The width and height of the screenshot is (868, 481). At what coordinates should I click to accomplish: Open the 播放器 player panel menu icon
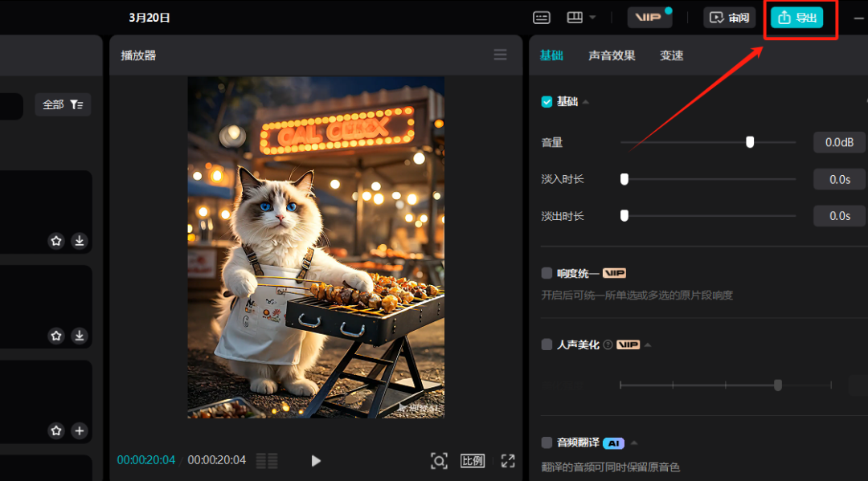click(x=500, y=54)
